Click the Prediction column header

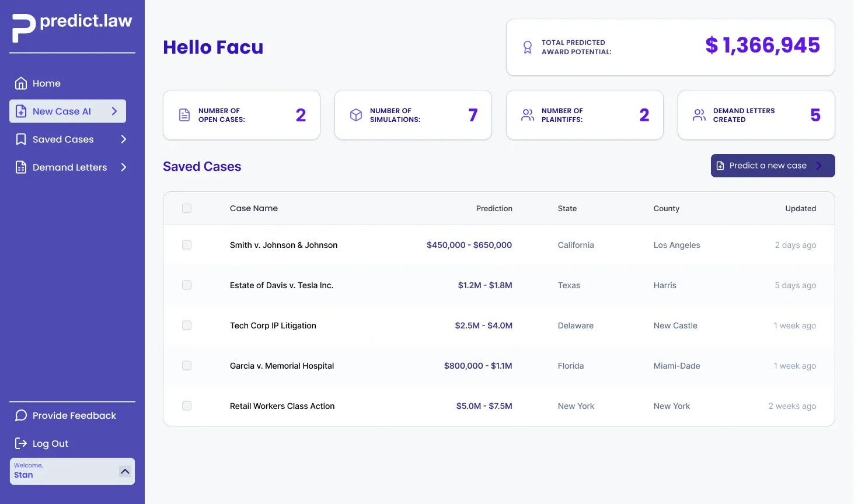[x=494, y=208]
